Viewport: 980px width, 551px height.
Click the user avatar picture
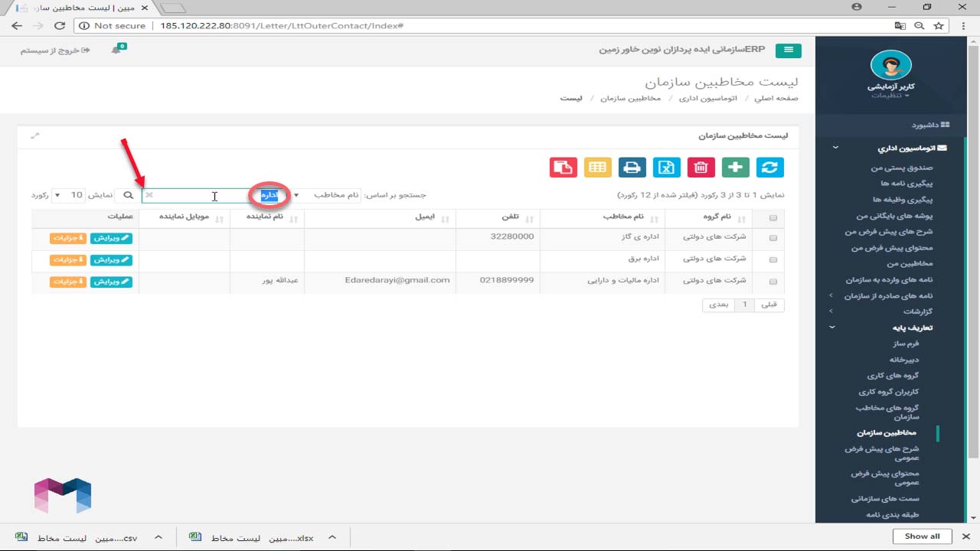tap(890, 66)
